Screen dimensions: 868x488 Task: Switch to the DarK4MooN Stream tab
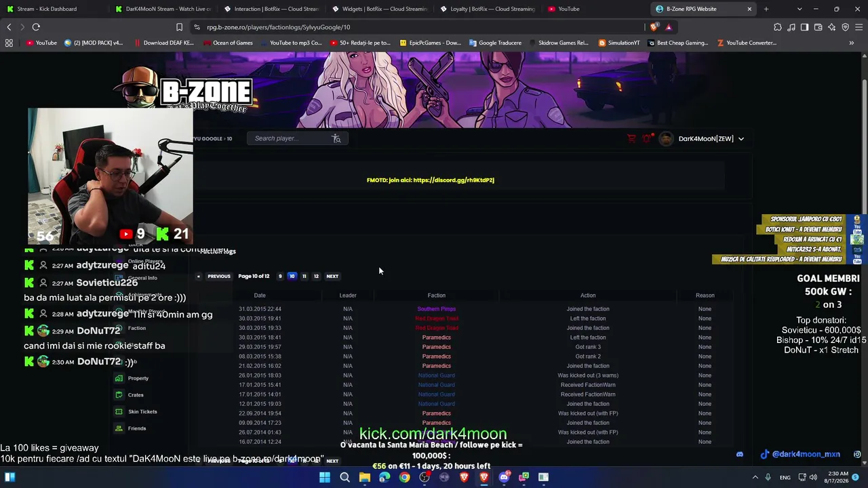[163, 9]
